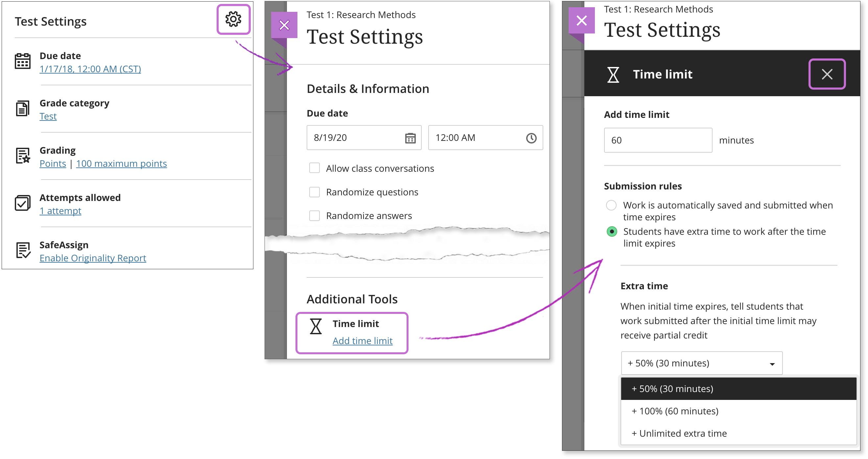Viewport: 868px width, 459px height.
Task: Choose + 100% (60 minutes) extra time option
Action: (x=738, y=411)
